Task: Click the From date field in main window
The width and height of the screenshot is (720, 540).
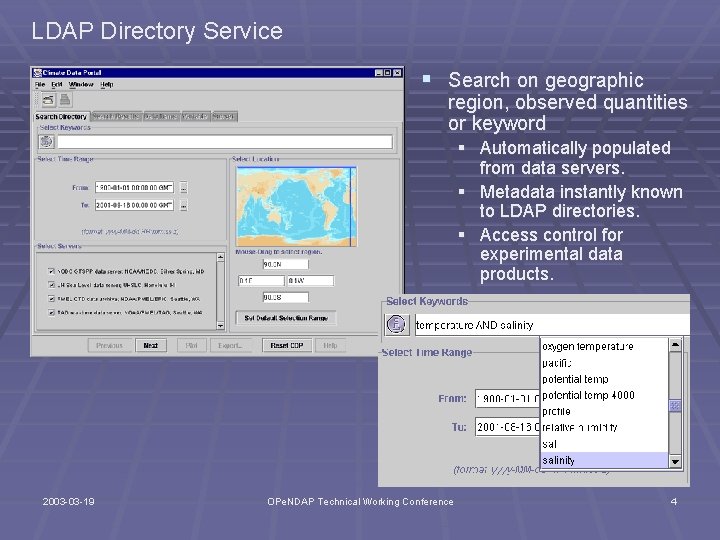Action: pyautogui.click(x=134, y=187)
